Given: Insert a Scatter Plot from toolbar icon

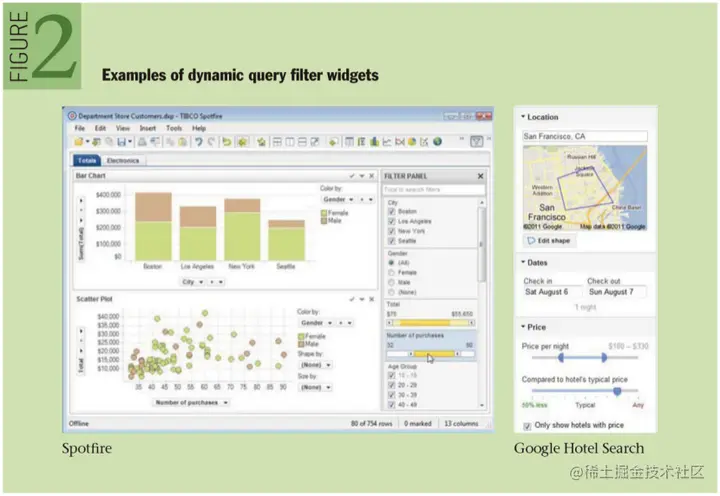Looking at the screenshot, I should pos(424,142).
